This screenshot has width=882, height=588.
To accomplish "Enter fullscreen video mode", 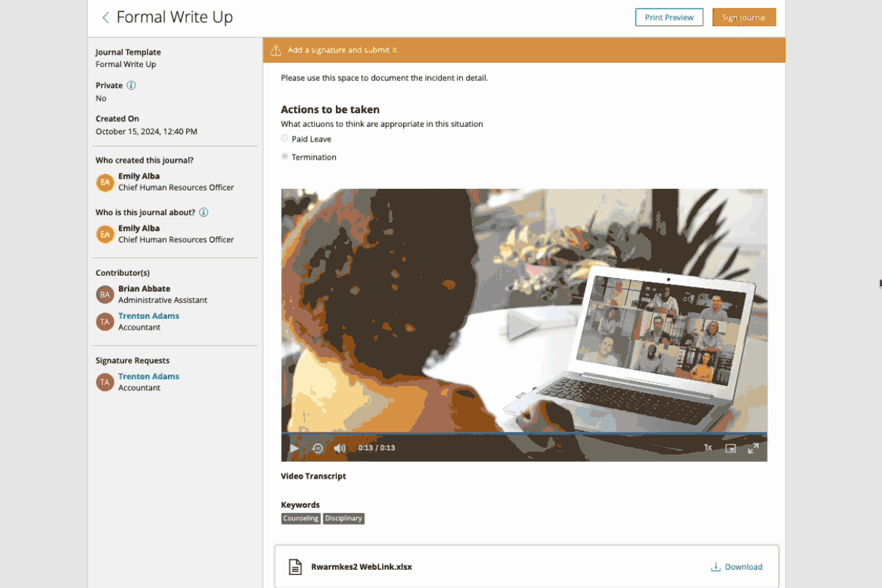I will [x=753, y=448].
